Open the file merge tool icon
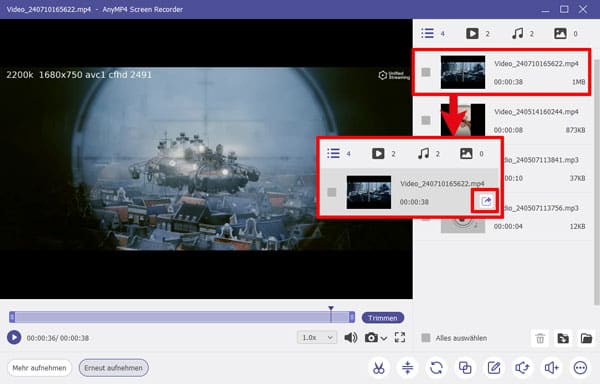This screenshot has width=600, height=384. click(x=465, y=368)
